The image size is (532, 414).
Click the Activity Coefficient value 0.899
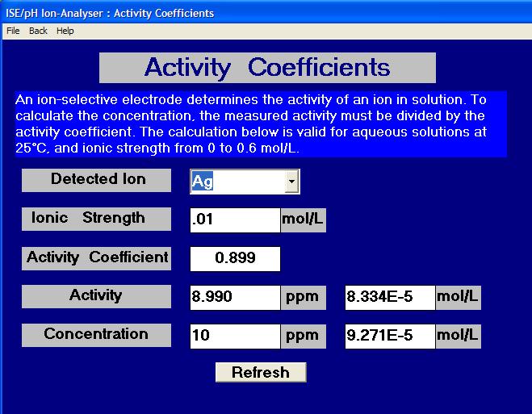[x=235, y=258]
